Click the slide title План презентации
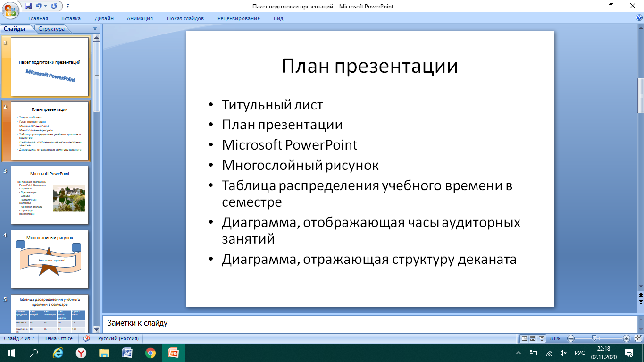Screen dimensions: 644x362 point(370,66)
